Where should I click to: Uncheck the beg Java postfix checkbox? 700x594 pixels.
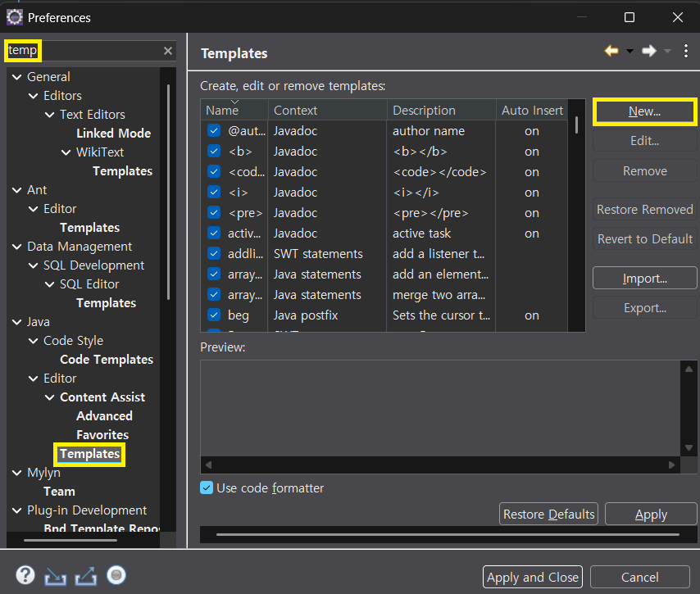pyautogui.click(x=214, y=315)
